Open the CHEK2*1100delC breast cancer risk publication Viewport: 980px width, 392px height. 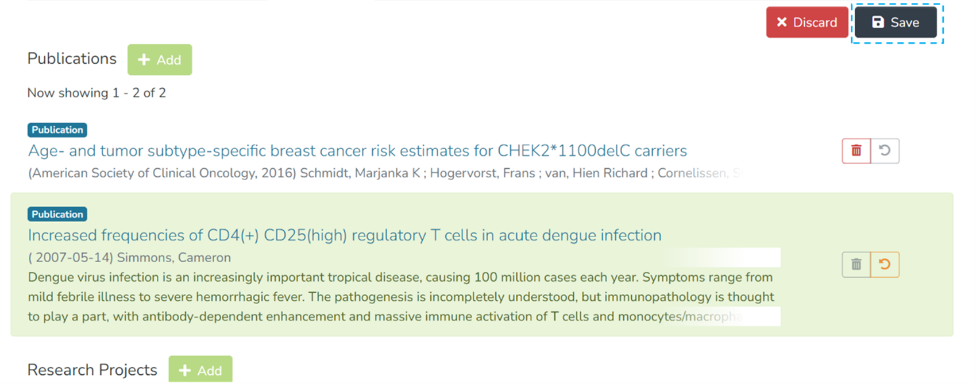click(357, 151)
